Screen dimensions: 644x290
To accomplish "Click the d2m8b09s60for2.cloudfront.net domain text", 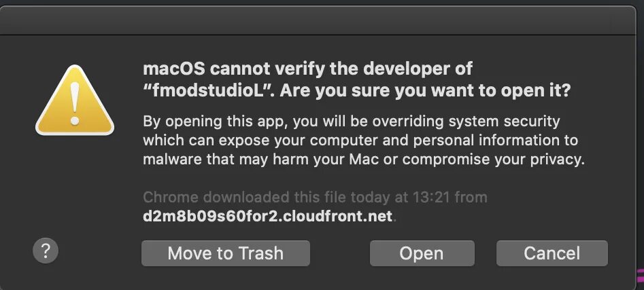I will pyautogui.click(x=268, y=216).
